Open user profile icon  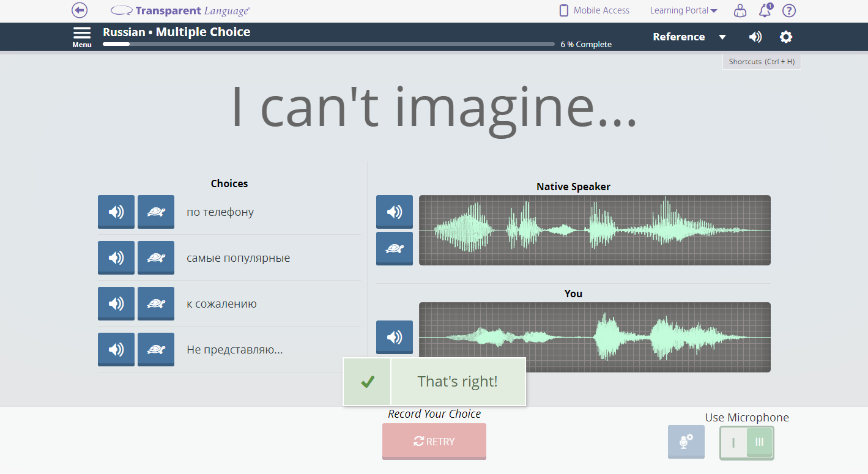(x=740, y=10)
